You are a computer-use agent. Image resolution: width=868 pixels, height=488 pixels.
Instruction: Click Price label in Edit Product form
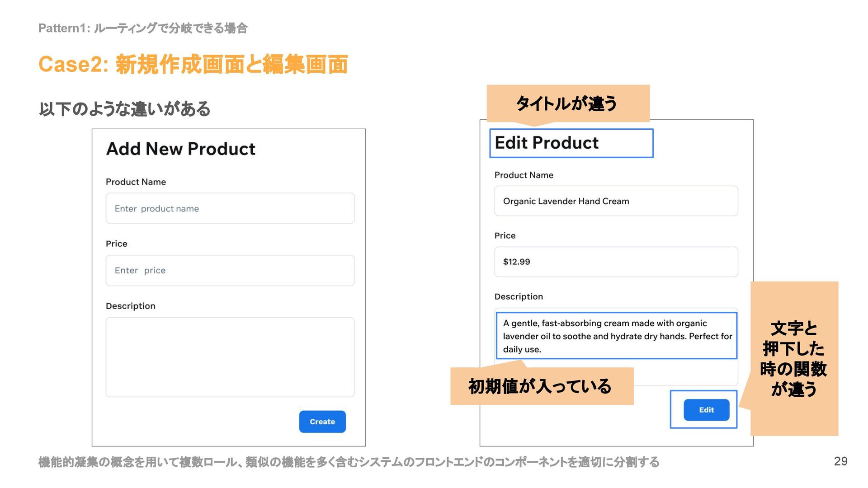[505, 235]
